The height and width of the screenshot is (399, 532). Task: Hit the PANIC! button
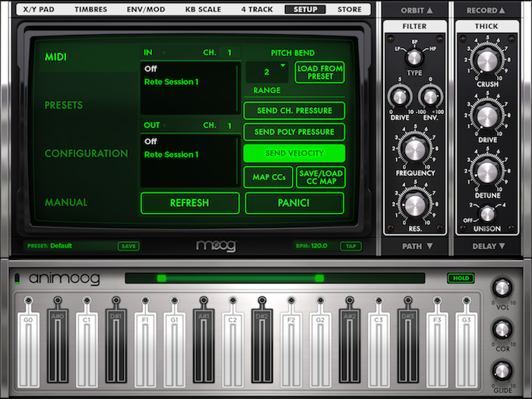(294, 203)
